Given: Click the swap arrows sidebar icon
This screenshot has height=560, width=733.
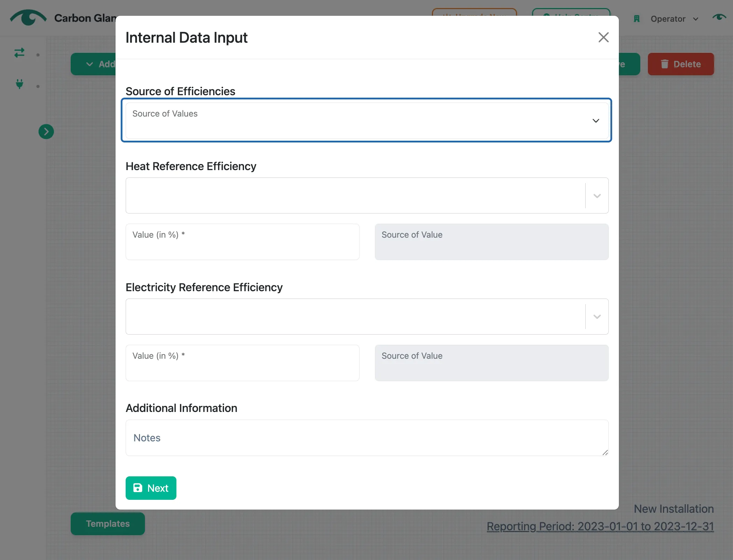Looking at the screenshot, I should tap(19, 53).
